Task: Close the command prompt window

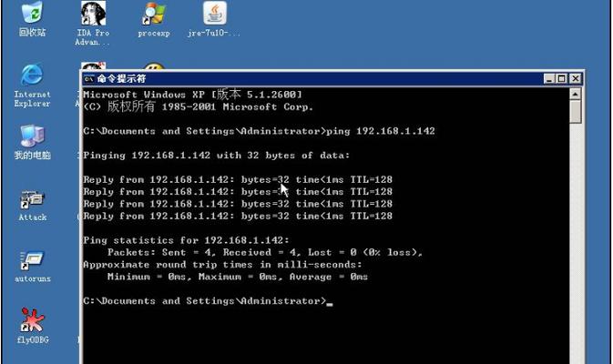Action: tap(575, 79)
